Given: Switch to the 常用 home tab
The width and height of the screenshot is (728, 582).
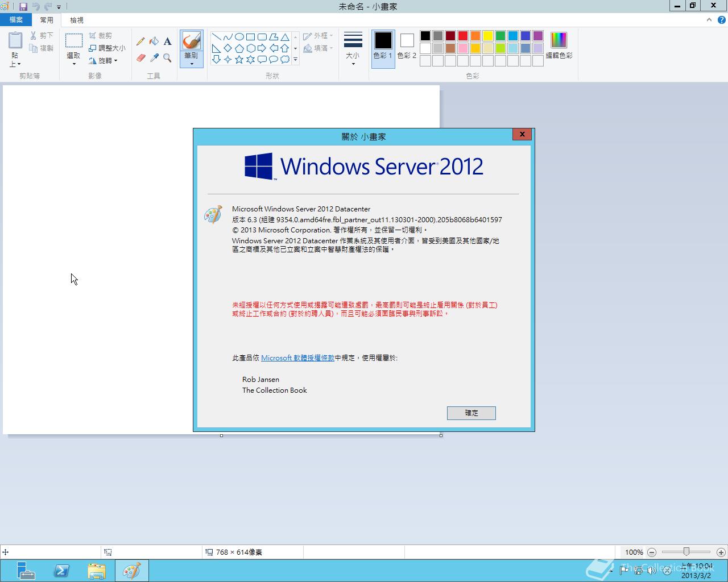Looking at the screenshot, I should tap(47, 20).
